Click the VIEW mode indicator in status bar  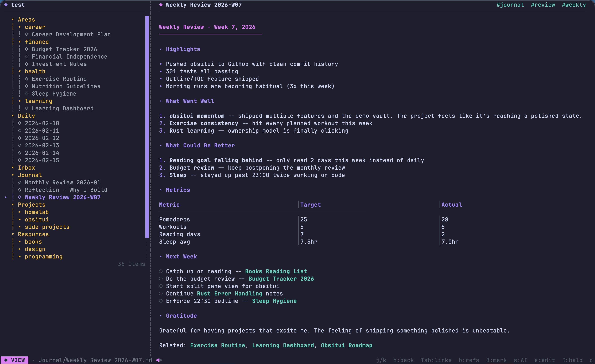click(15, 360)
